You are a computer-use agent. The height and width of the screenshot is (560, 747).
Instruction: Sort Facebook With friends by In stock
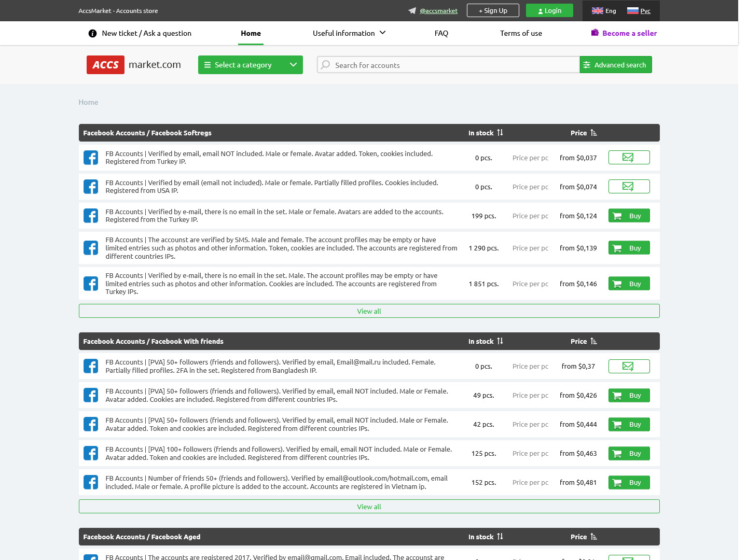click(x=486, y=341)
